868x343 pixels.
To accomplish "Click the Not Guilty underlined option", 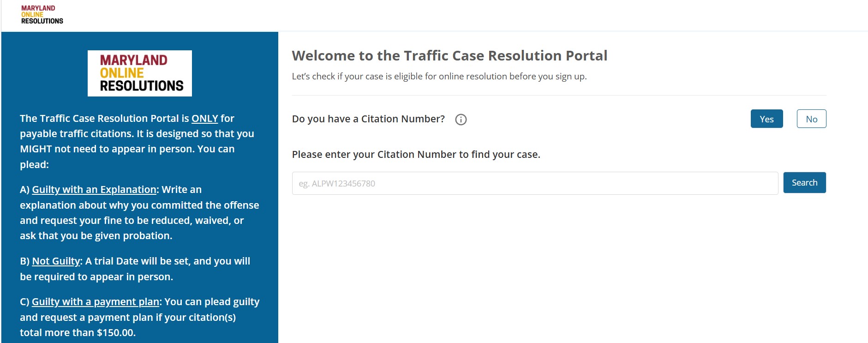I will pyautogui.click(x=56, y=261).
